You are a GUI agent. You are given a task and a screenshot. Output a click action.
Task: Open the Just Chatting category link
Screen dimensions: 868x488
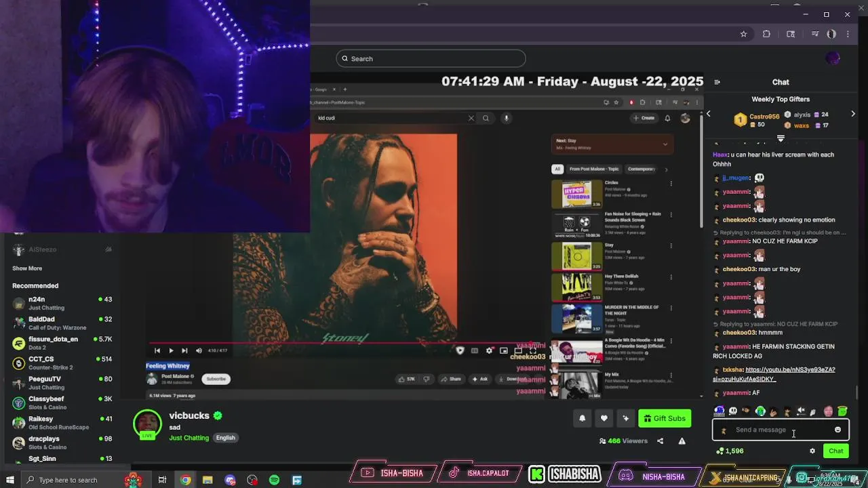click(189, 438)
